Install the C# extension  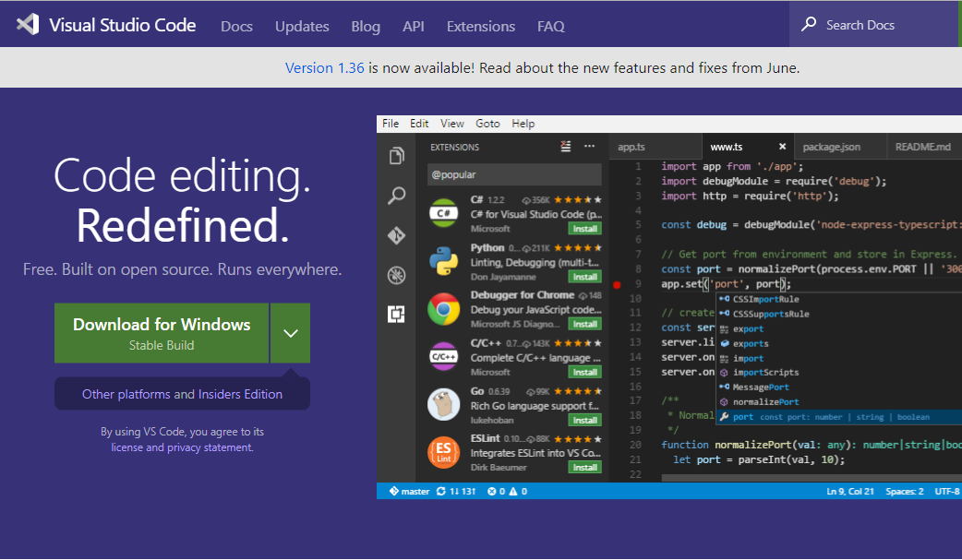[x=584, y=229]
